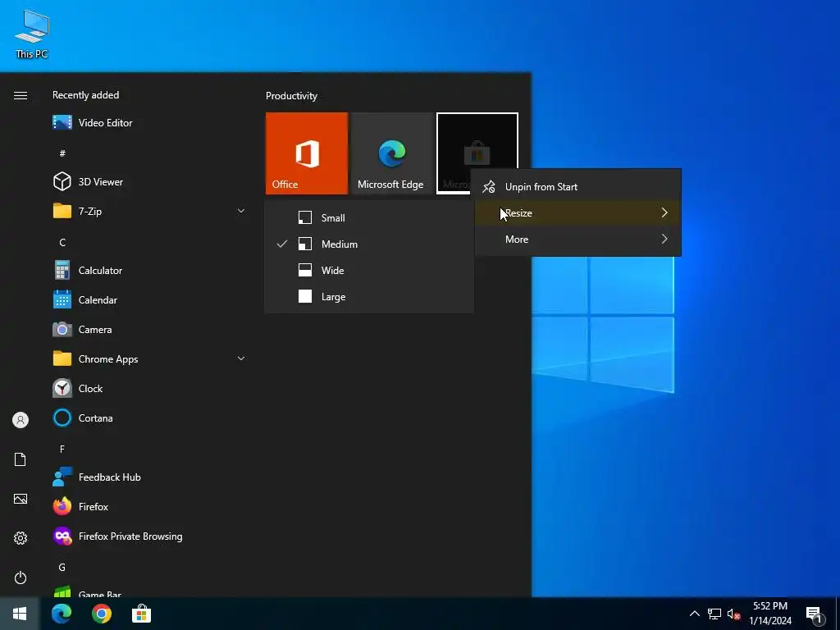Image resolution: width=840 pixels, height=630 pixels.
Task: Open Feedback Hub
Action: click(x=149, y=477)
